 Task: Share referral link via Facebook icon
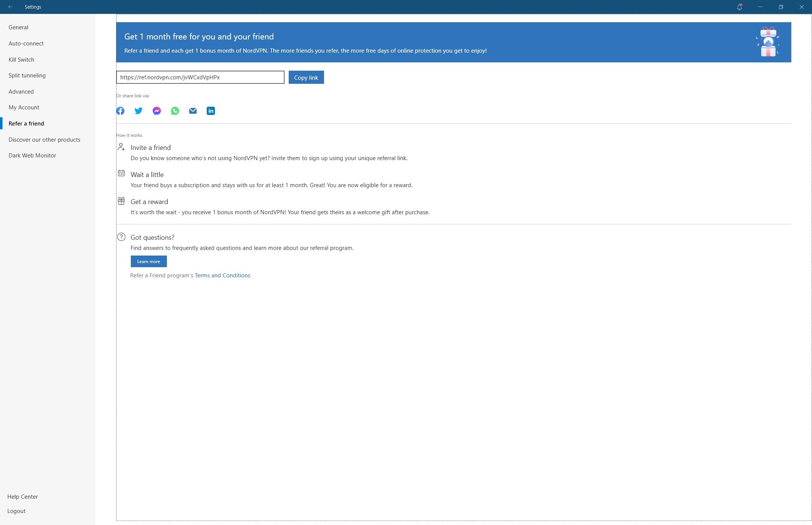coord(120,111)
